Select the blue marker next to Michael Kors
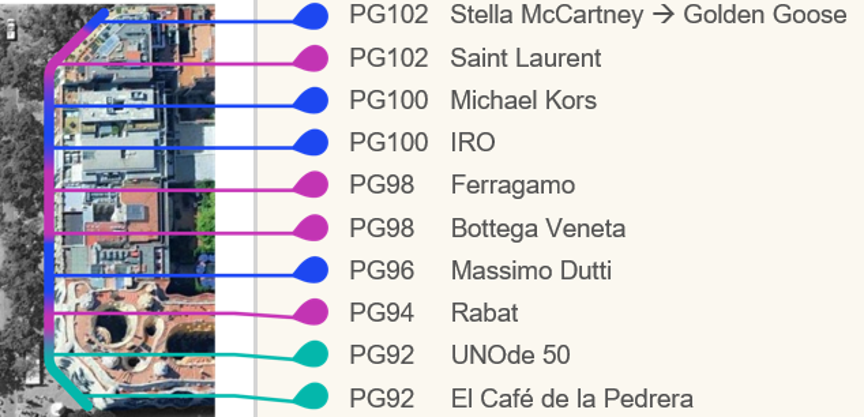Screen dimensions: 864x417 (312, 101)
